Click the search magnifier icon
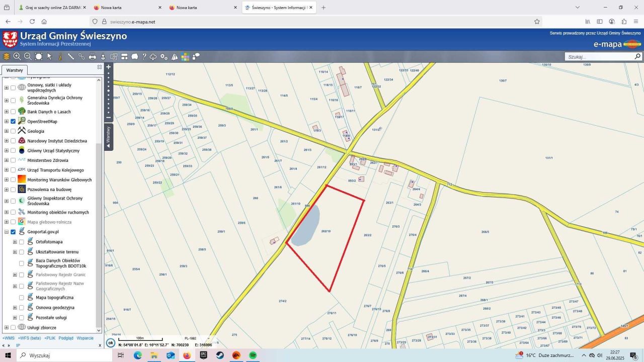This screenshot has width=644, height=362. (637, 57)
